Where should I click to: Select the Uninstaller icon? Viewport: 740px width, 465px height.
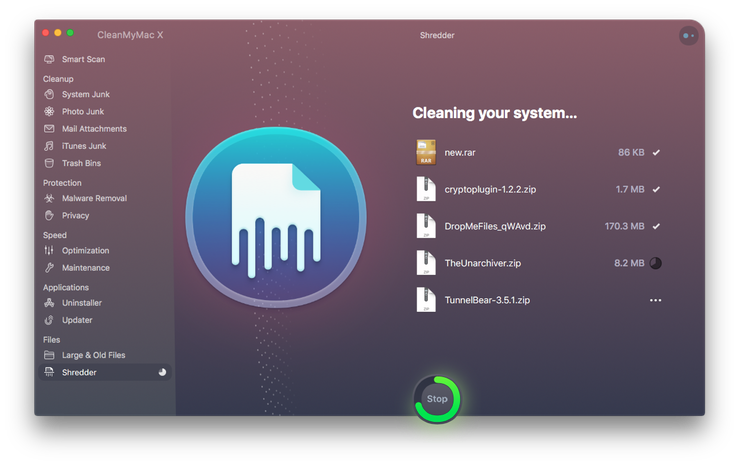pos(49,303)
